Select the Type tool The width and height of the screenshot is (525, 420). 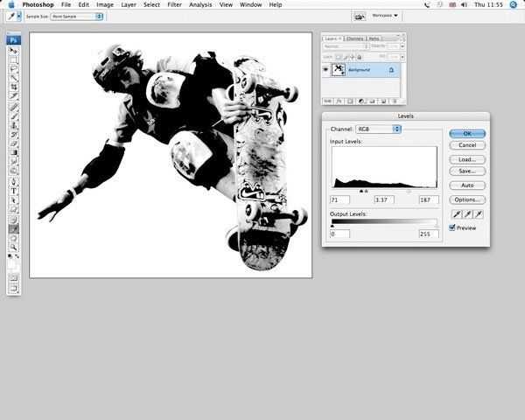coord(14,190)
